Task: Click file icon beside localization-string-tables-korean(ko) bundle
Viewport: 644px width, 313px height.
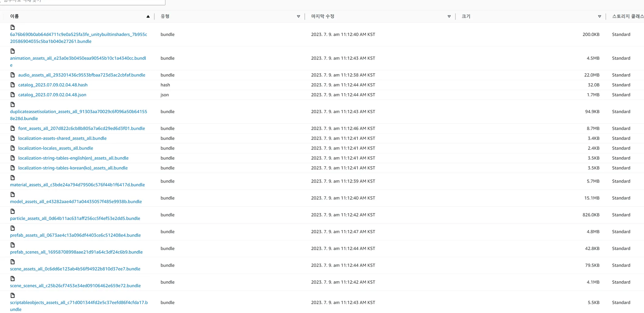Action: pos(13,168)
